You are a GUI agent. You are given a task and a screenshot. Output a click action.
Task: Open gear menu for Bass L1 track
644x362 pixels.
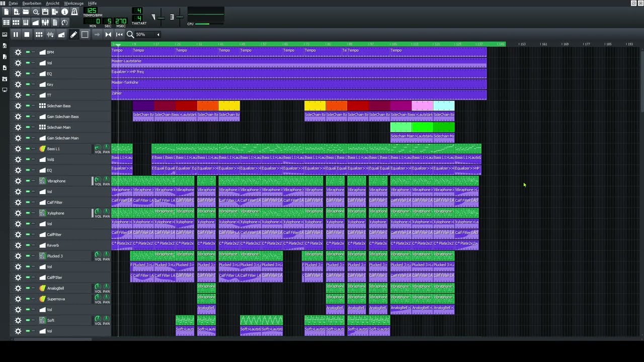(18, 149)
